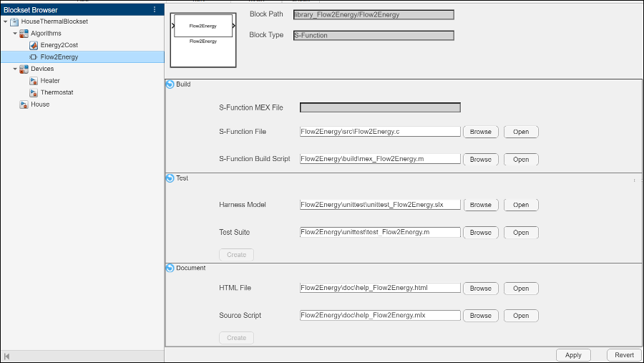Open the Source Script mlx file
This screenshot has width=644, height=363.
coord(521,315)
